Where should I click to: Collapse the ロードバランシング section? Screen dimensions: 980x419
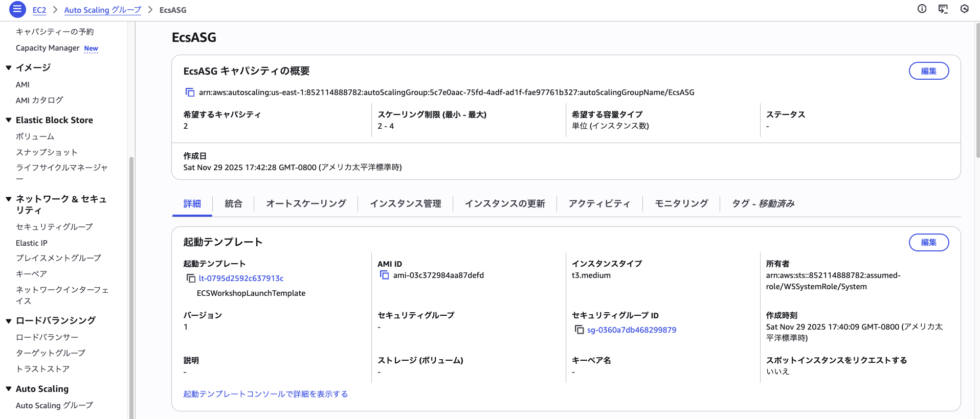9,321
